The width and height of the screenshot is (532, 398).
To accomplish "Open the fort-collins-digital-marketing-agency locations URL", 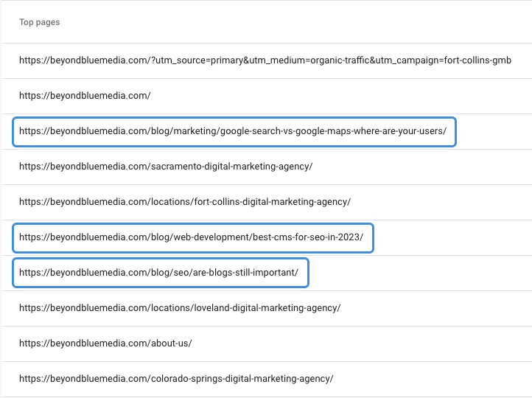I will pyautogui.click(x=185, y=202).
